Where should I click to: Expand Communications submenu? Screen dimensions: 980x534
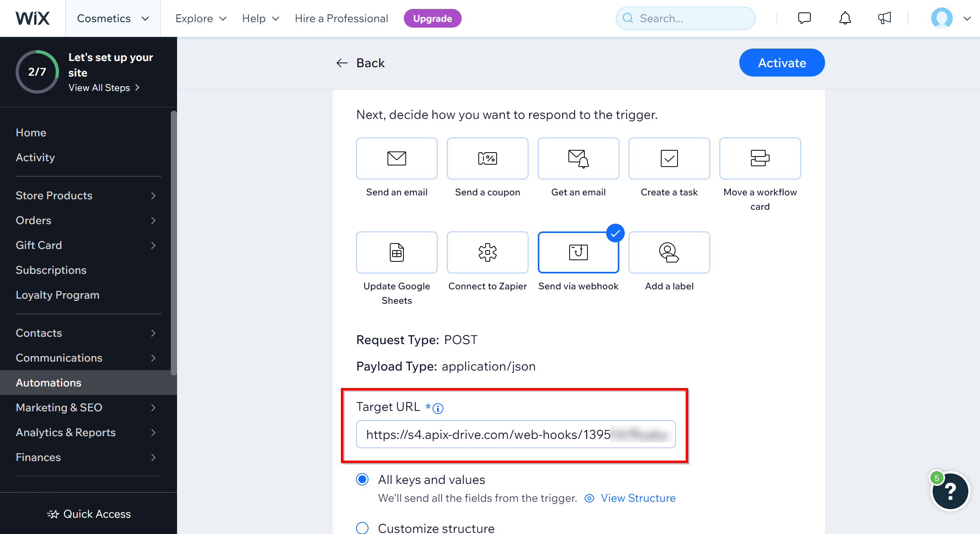(153, 358)
